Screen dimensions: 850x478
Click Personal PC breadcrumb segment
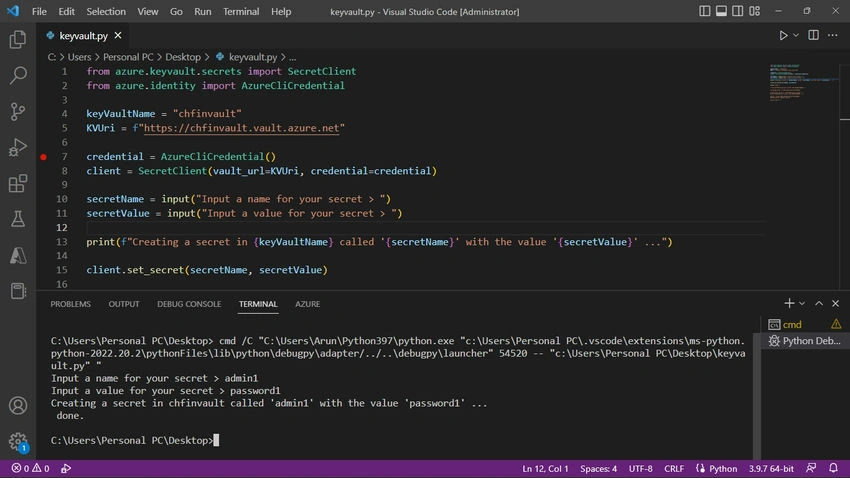128,57
